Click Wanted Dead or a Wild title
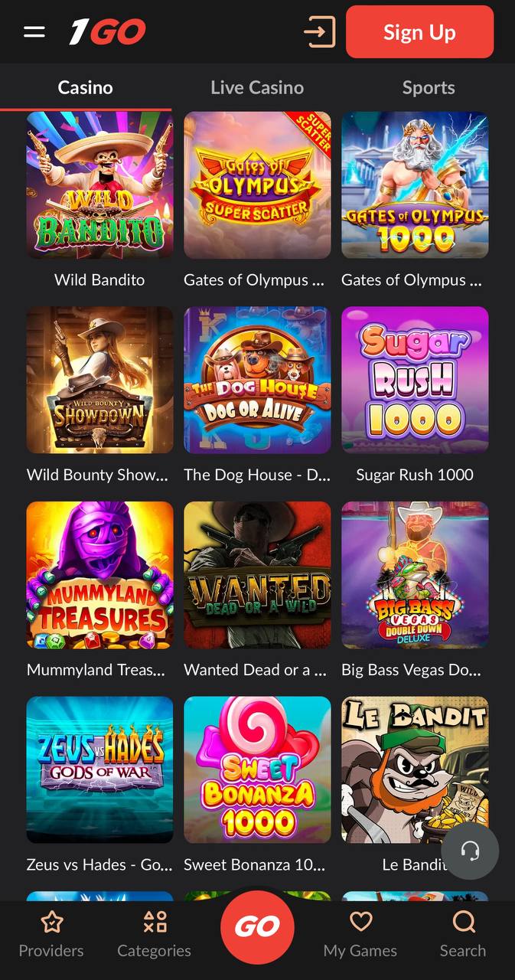 [257, 670]
